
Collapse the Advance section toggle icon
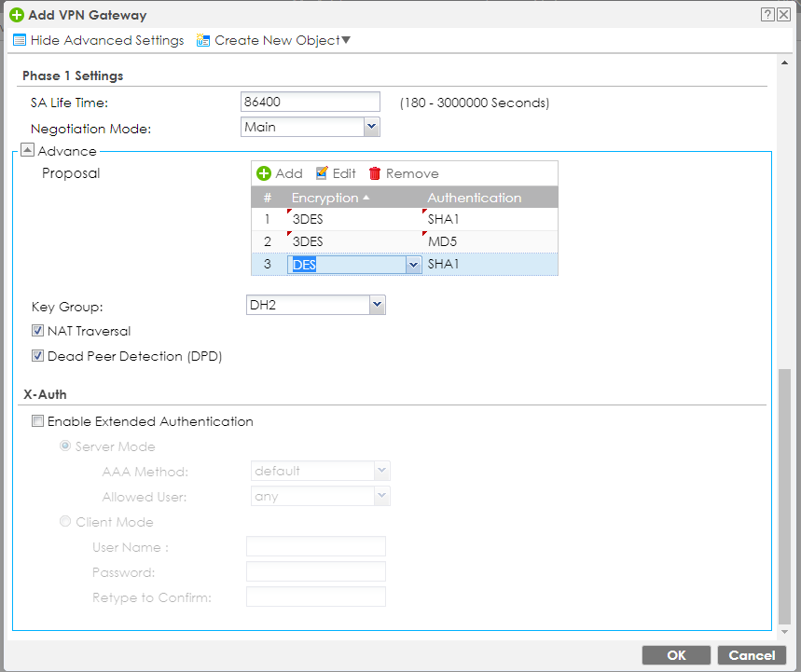pyautogui.click(x=28, y=151)
